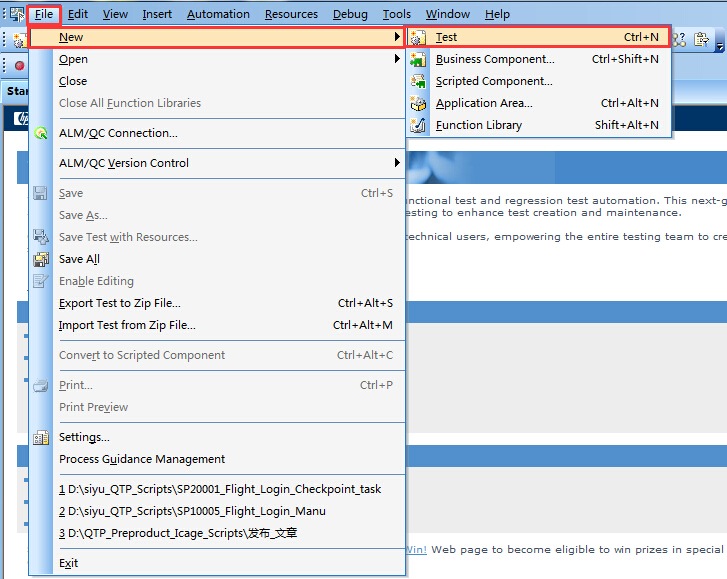The height and width of the screenshot is (579, 727).
Task: Click the Business Component icon
Action: click(418, 59)
